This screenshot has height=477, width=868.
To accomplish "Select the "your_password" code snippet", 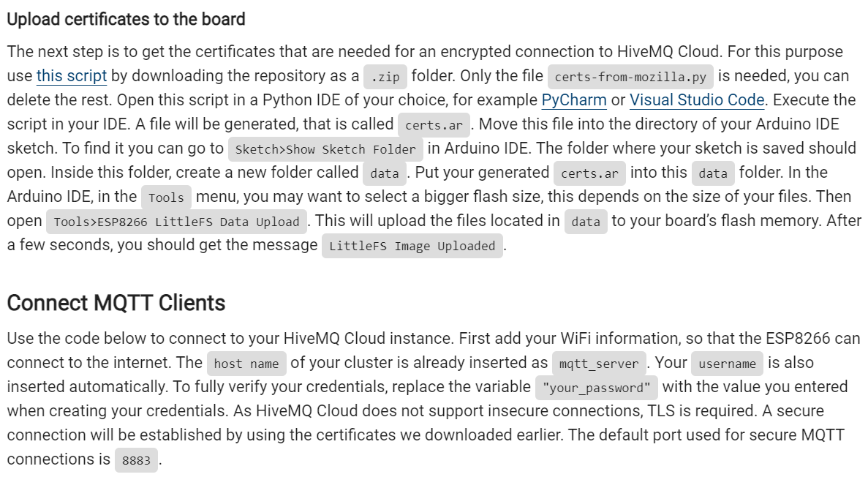I will [x=597, y=388].
